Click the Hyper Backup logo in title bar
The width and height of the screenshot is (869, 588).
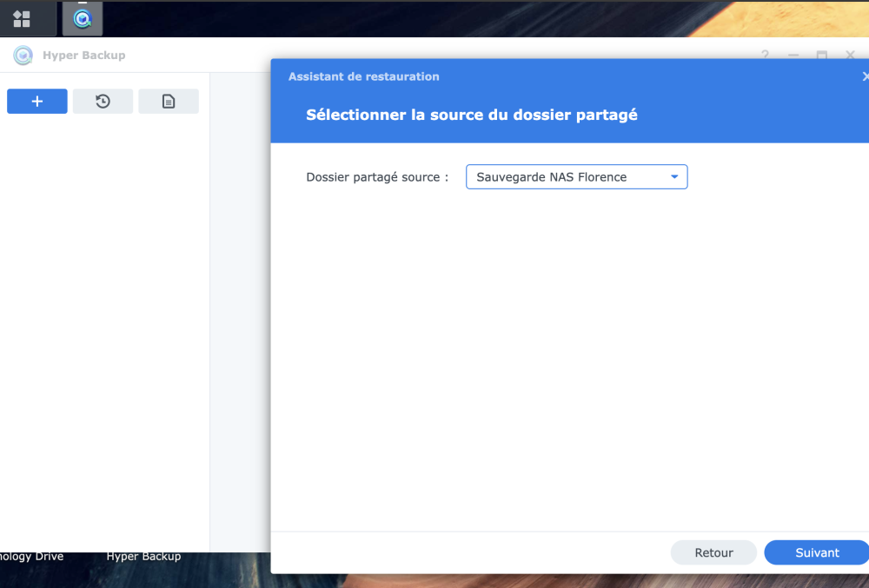coord(23,56)
